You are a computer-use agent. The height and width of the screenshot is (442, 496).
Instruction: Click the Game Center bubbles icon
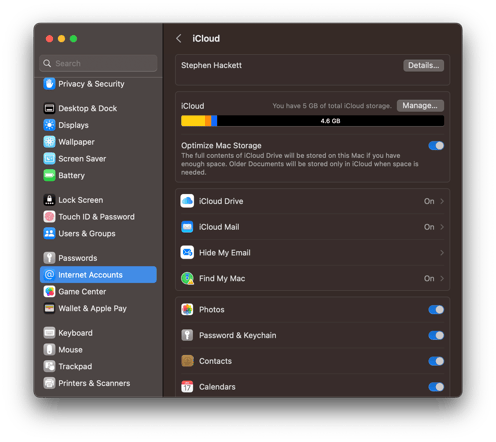tap(49, 292)
